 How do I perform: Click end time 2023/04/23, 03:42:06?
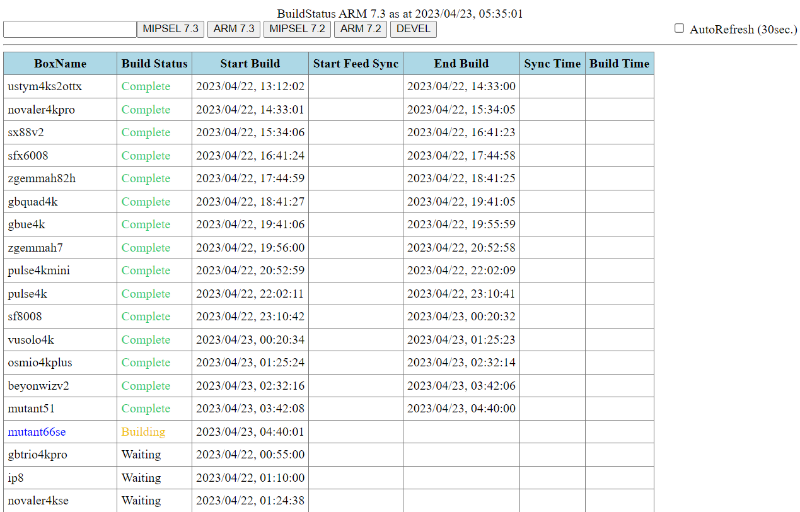[461, 386]
